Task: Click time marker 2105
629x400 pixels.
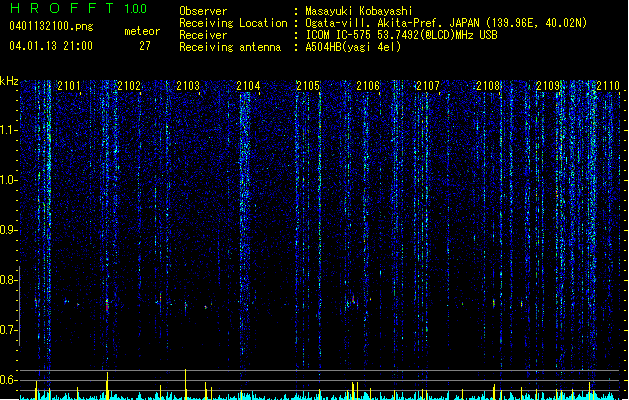Action: click(308, 86)
